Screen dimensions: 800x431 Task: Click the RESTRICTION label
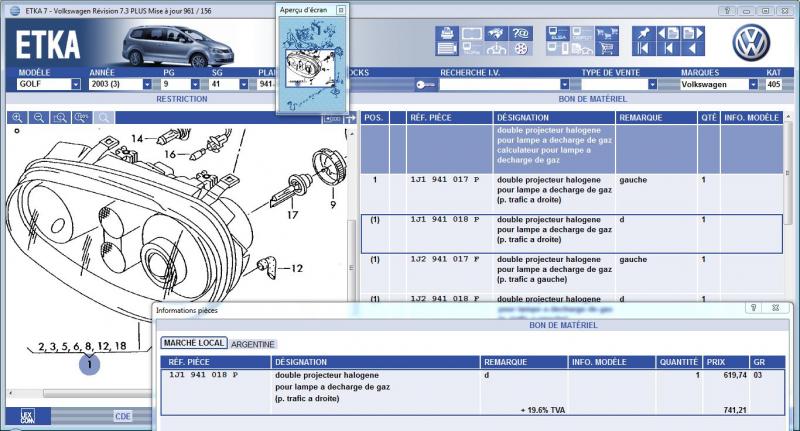pyautogui.click(x=182, y=99)
